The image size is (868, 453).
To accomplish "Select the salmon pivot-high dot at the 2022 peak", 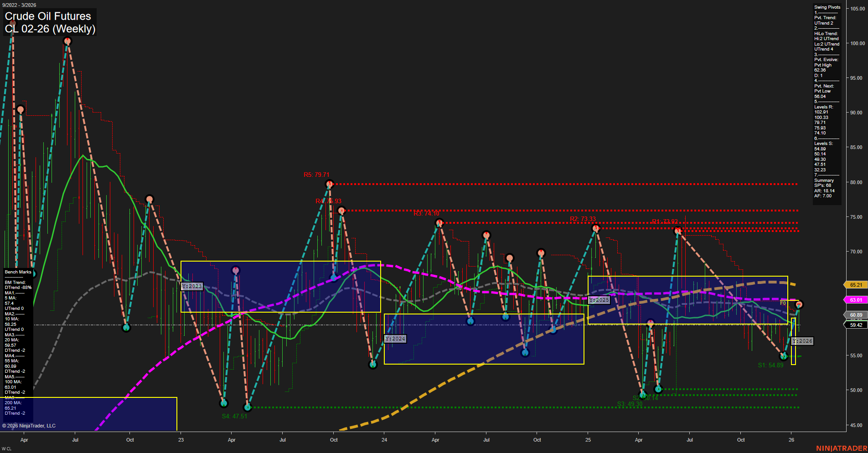I will [67, 41].
